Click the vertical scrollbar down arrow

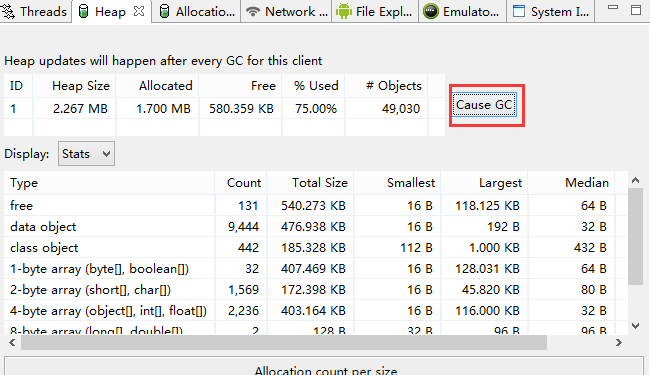pos(635,326)
